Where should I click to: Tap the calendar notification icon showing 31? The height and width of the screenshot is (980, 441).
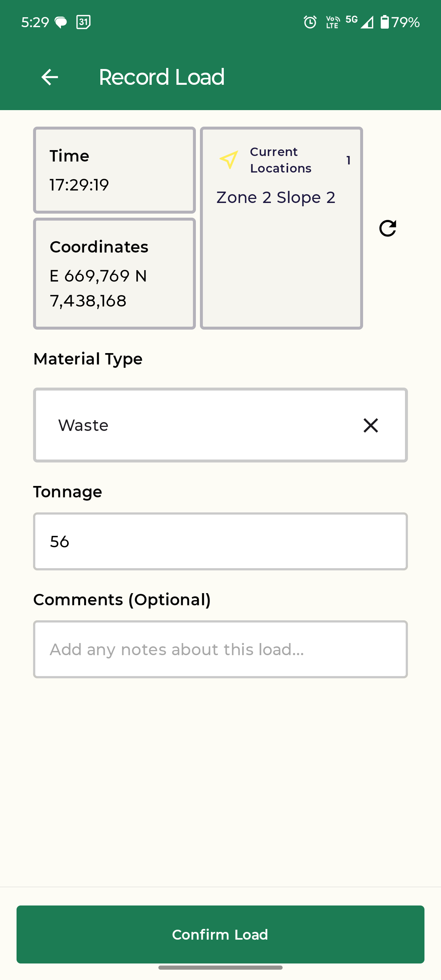(x=83, y=22)
